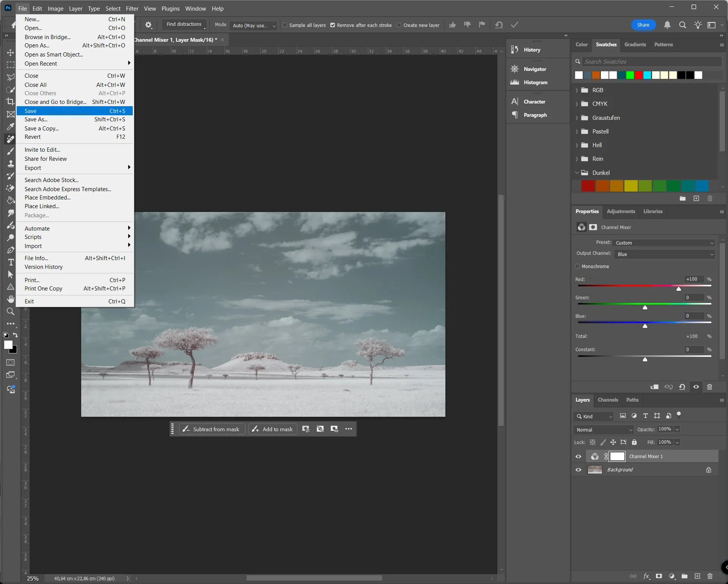The height and width of the screenshot is (584, 728).
Task: Pick the bright green swatch
Action: 630,75
